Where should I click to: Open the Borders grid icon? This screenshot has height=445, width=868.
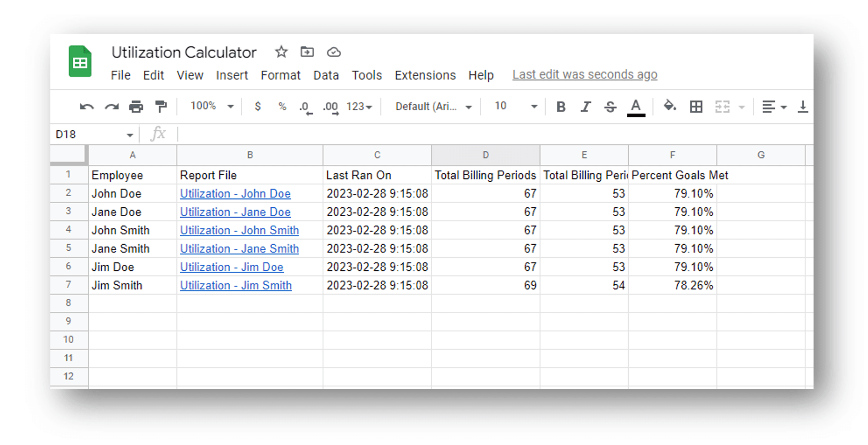pyautogui.click(x=696, y=107)
